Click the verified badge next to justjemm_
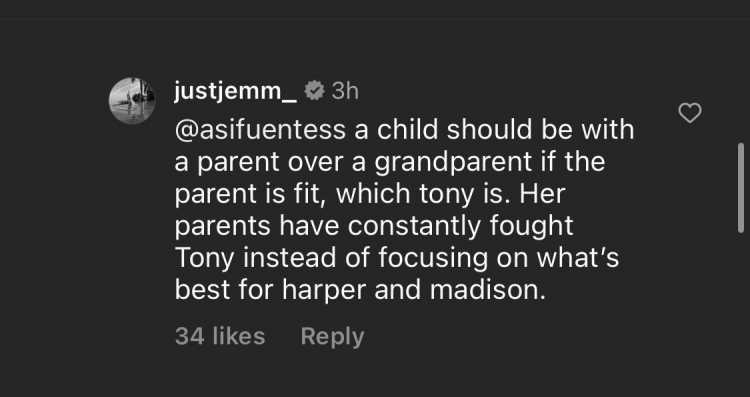 point(314,90)
